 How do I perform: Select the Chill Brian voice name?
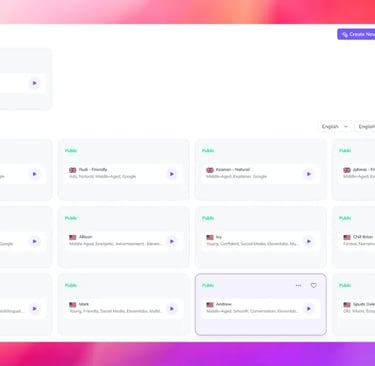point(363,237)
